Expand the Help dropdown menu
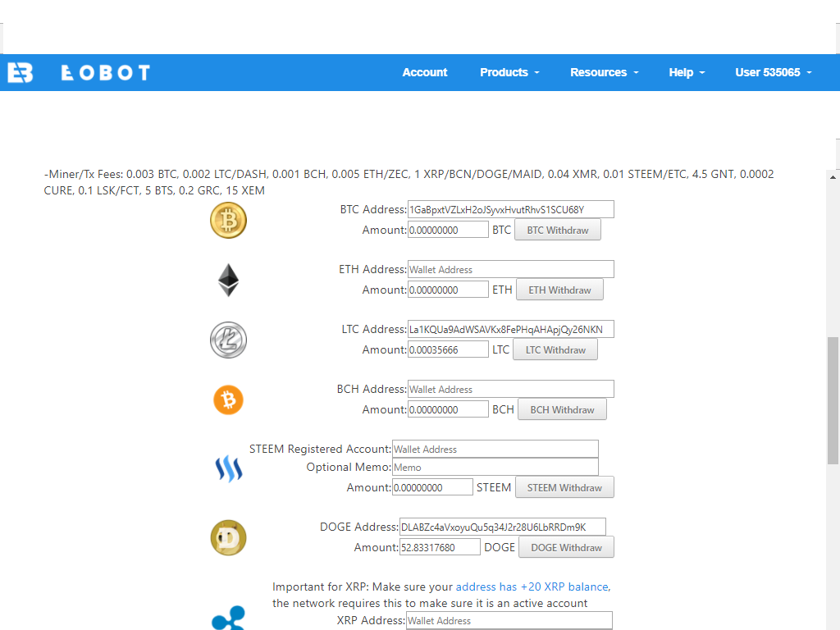840x630 pixels. coord(687,72)
